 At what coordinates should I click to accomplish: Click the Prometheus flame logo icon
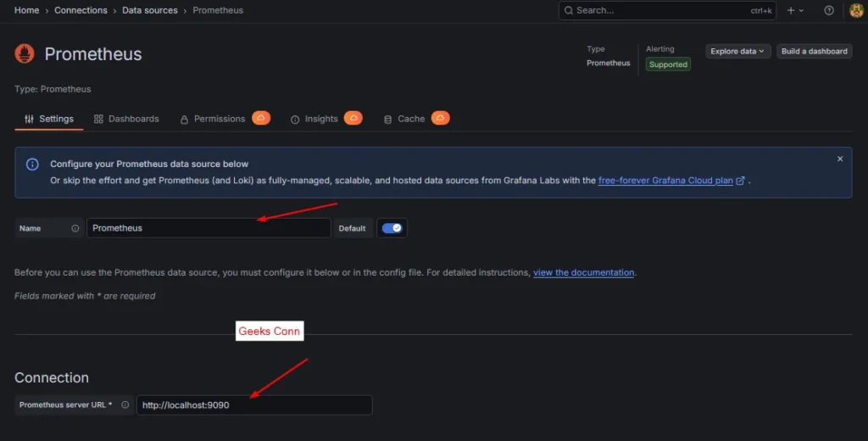pyautogui.click(x=25, y=53)
